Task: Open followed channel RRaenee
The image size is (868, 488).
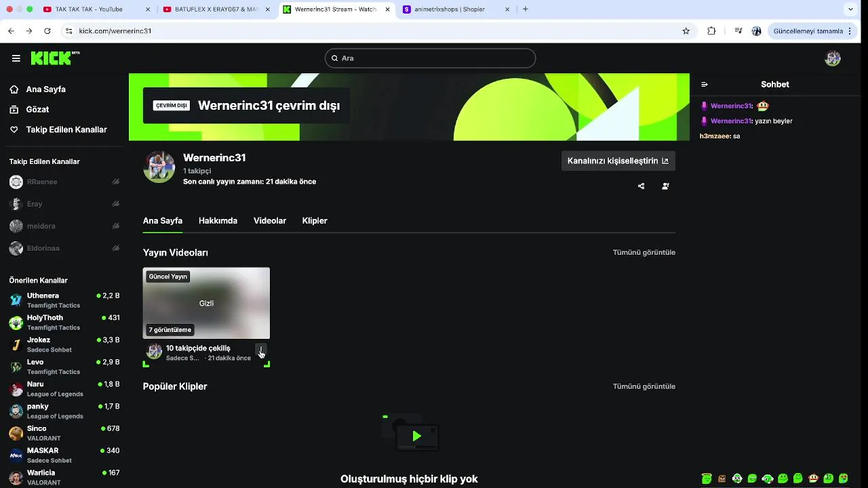Action: tap(64, 182)
